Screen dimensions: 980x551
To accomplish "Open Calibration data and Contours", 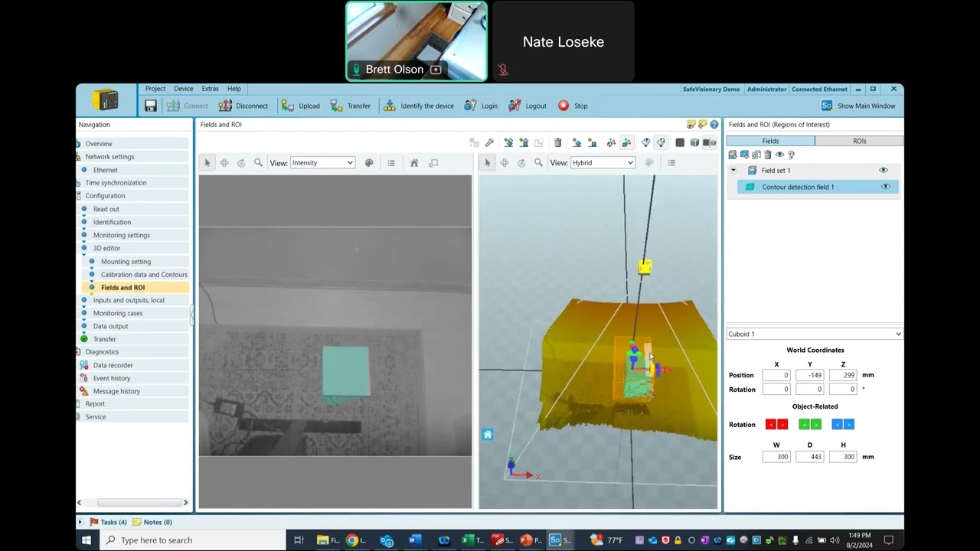I will click(x=144, y=275).
